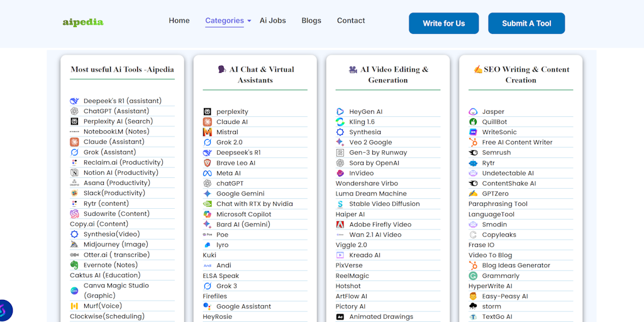The image size is (644, 322).
Task: Click the Google Assistant icon
Action: [208, 306]
